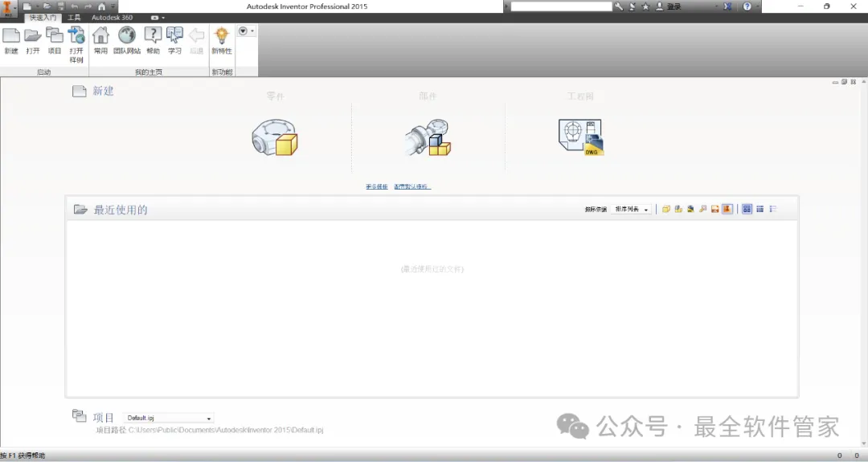Click the 常用 home ribbon button
Image resolution: width=868 pixels, height=462 pixels.
pos(100,41)
